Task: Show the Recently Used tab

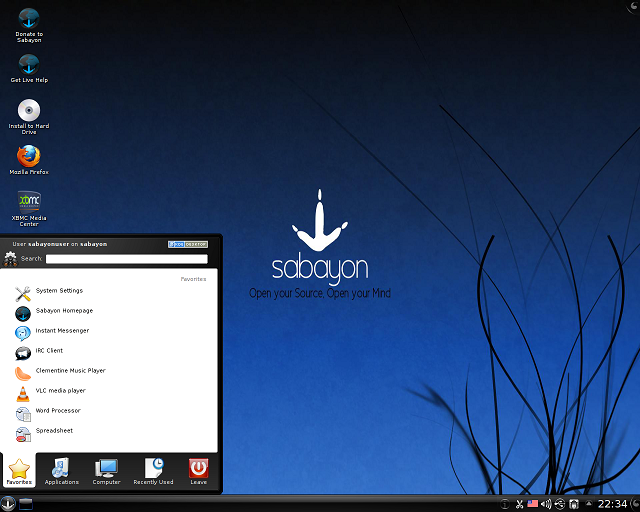Action: [x=153, y=471]
